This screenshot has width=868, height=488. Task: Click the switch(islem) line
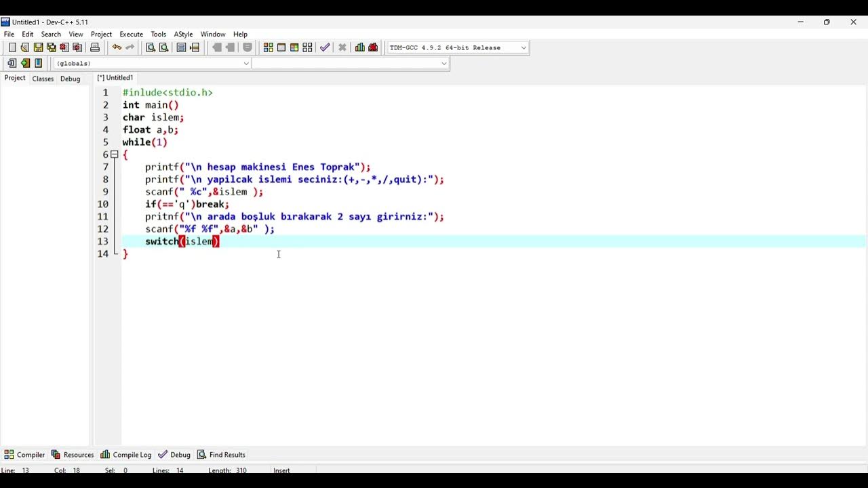(x=182, y=241)
